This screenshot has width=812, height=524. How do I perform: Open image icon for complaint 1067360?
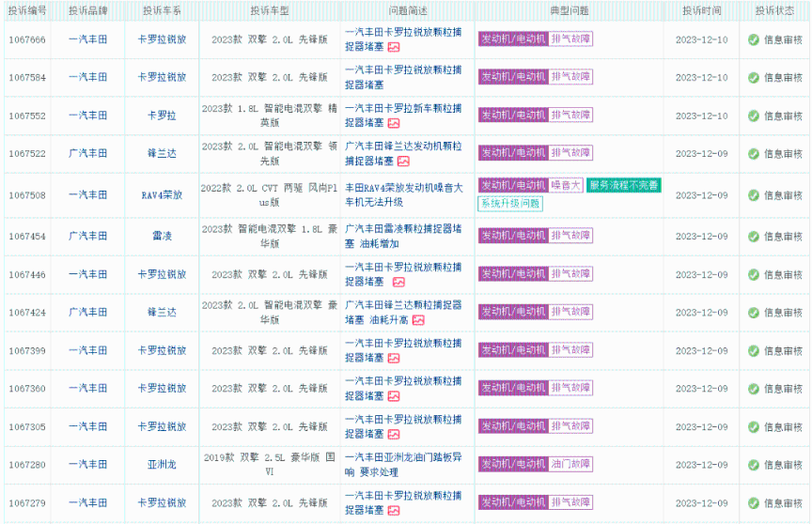[394, 396]
